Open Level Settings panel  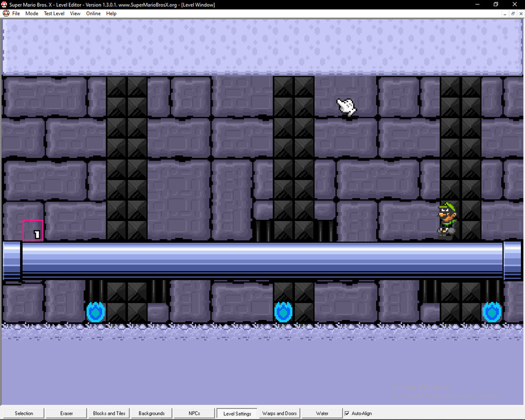[x=237, y=414]
